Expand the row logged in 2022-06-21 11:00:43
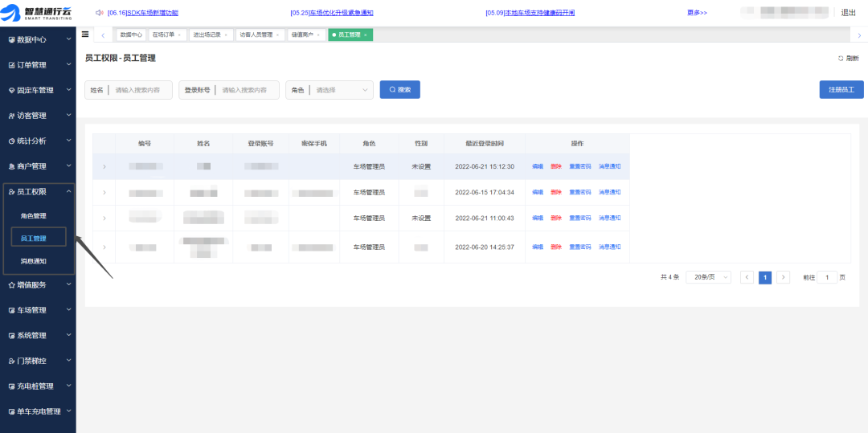The width and height of the screenshot is (868, 433). click(x=104, y=218)
